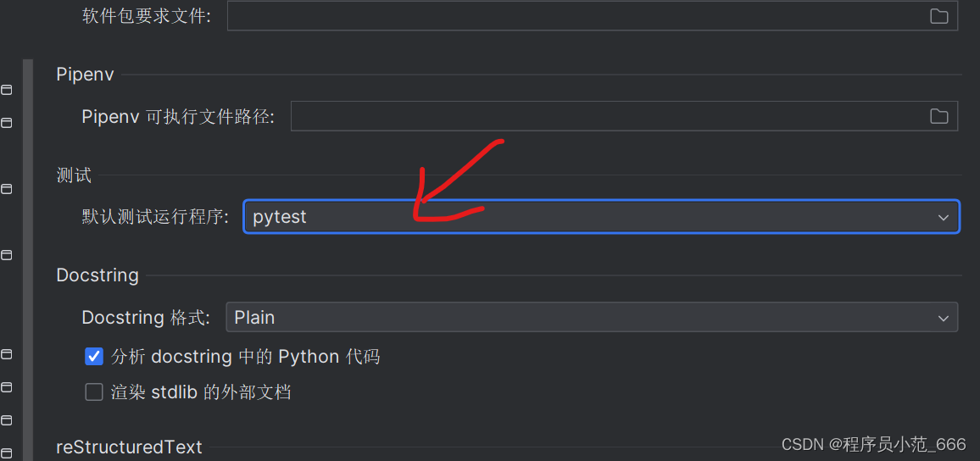Click project-level icon level with 渲染 stdlib checkbox
Screen dimensions: 980x461
coord(6,387)
